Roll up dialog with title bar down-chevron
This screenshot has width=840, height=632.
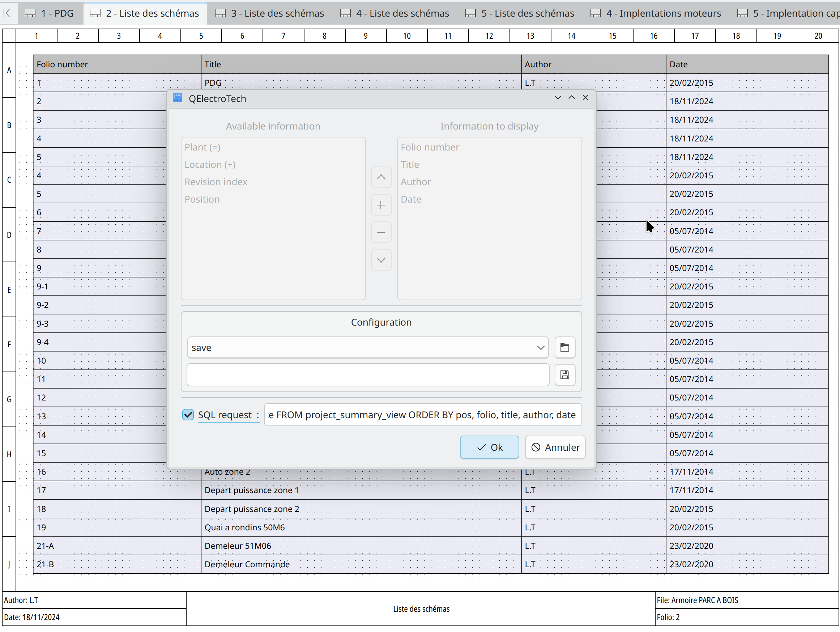pos(558,98)
